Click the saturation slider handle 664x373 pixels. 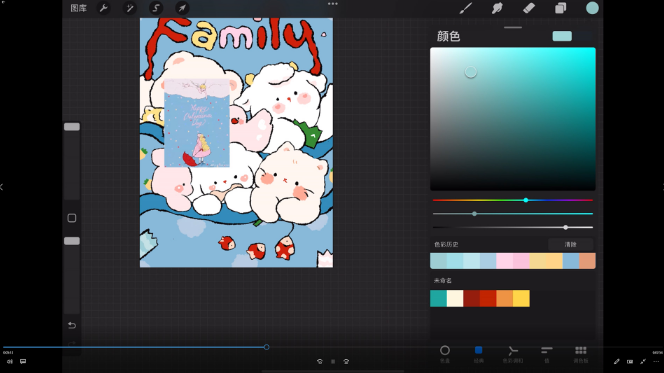tap(474, 214)
